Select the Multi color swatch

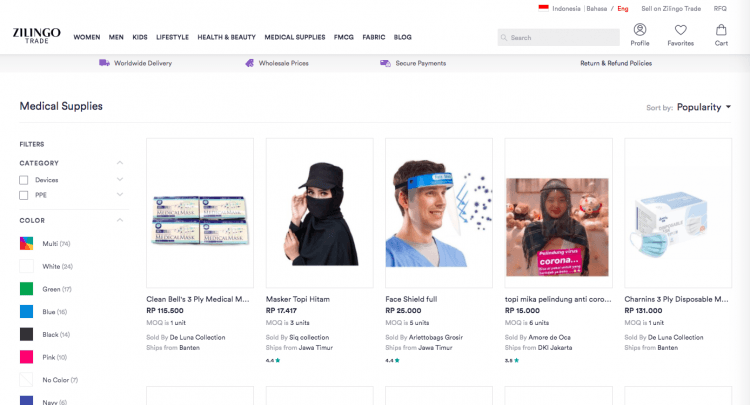[26, 243]
